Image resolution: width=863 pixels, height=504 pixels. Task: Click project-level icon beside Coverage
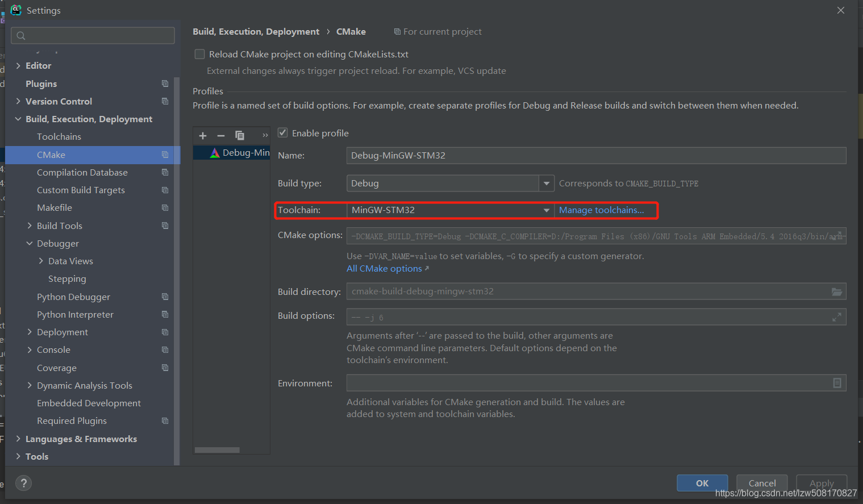click(x=165, y=368)
